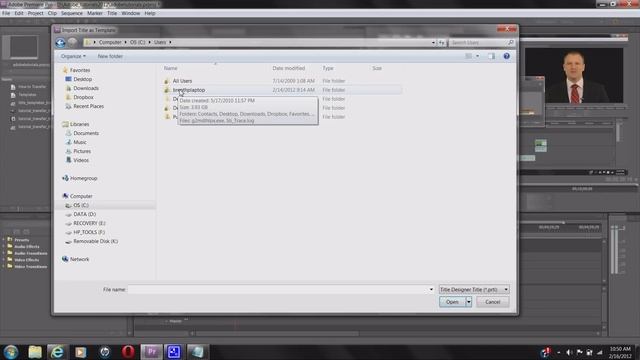This screenshot has width=640, height=360.
Task: Open the dialog Help button
Action: click(x=507, y=56)
